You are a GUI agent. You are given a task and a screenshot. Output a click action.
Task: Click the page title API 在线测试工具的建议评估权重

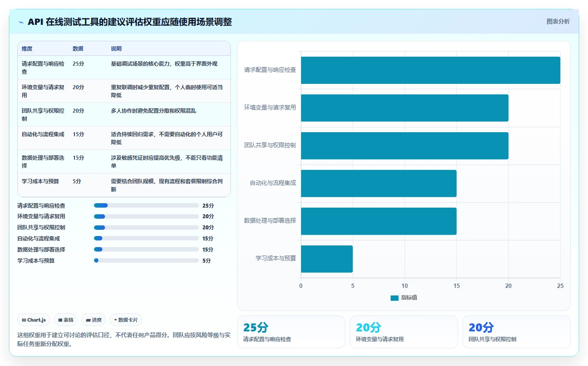[130, 22]
